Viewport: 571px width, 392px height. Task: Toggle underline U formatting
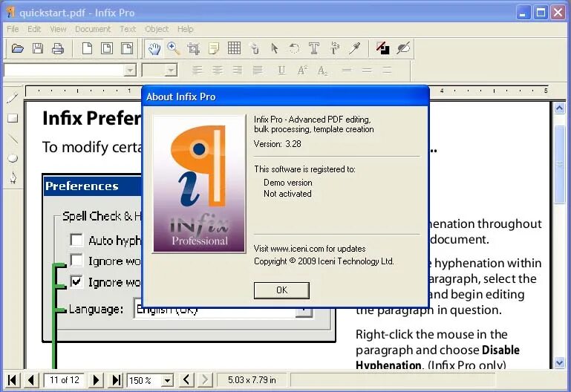pyautogui.click(x=281, y=71)
